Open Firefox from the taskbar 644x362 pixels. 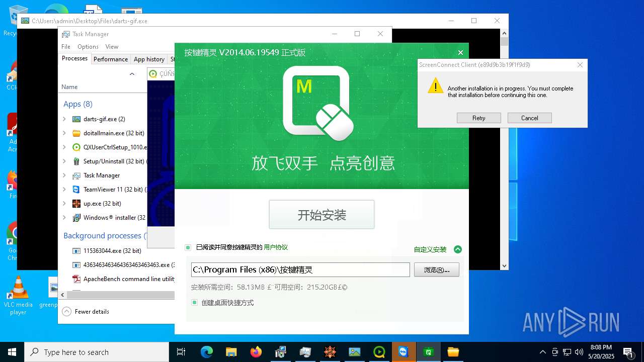point(256,352)
